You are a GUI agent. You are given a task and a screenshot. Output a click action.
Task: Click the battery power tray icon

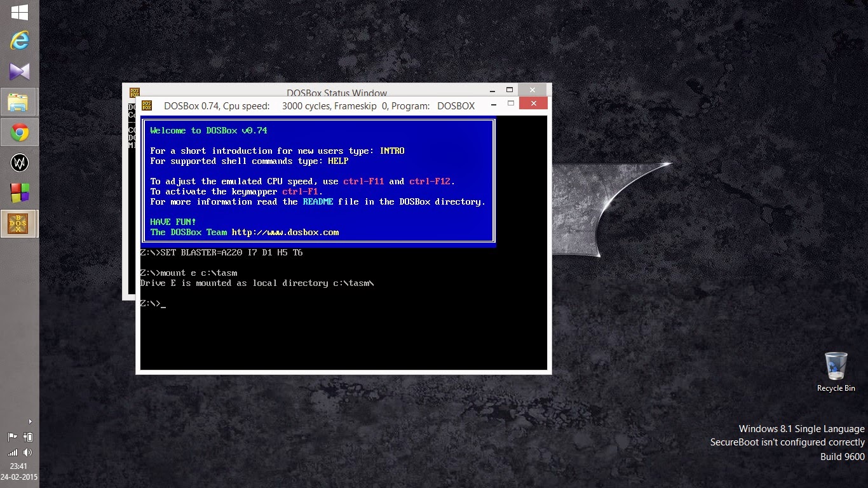click(x=28, y=437)
